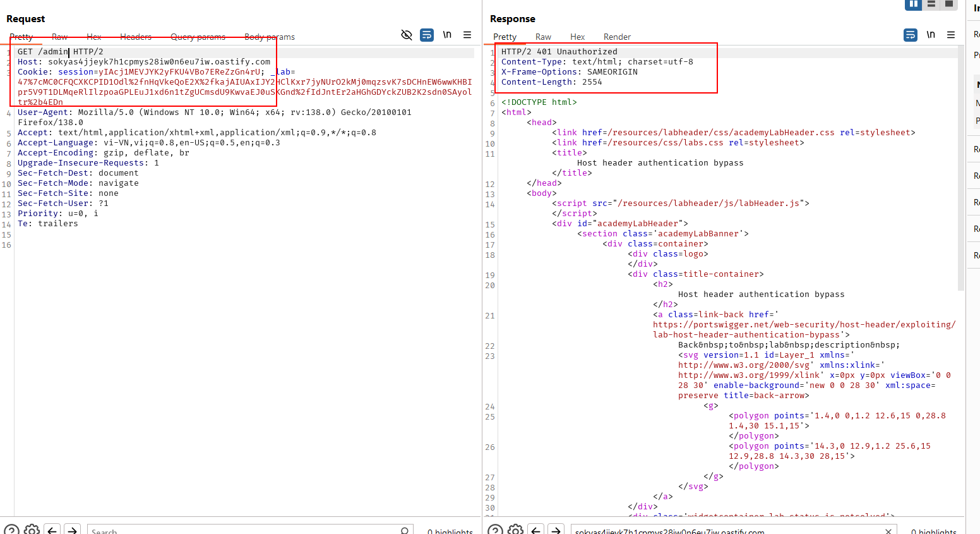980x534 pixels.
Task: Click the 'Sec-Fetch-Site: none' line
Action: pos(68,193)
